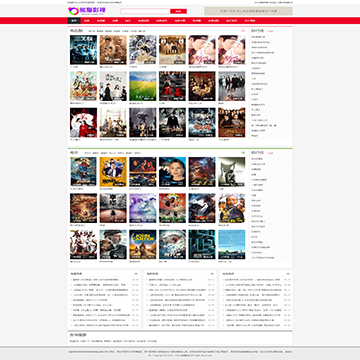Open the teal maze movie poster thumbnail
Screen dimensions: 360x360
pyautogui.click(x=202, y=244)
